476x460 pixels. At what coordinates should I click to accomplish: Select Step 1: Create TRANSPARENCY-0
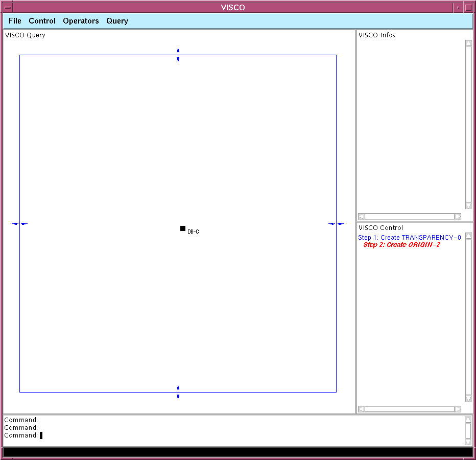410,238
